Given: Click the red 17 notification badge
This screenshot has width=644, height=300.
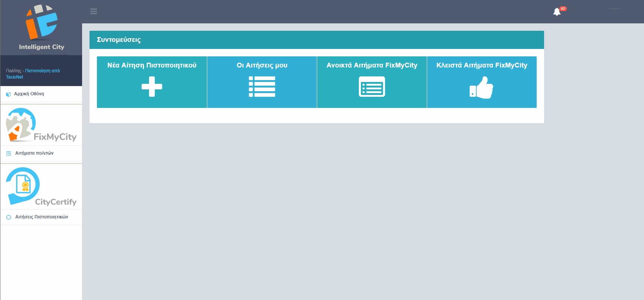Looking at the screenshot, I should coord(563,9).
